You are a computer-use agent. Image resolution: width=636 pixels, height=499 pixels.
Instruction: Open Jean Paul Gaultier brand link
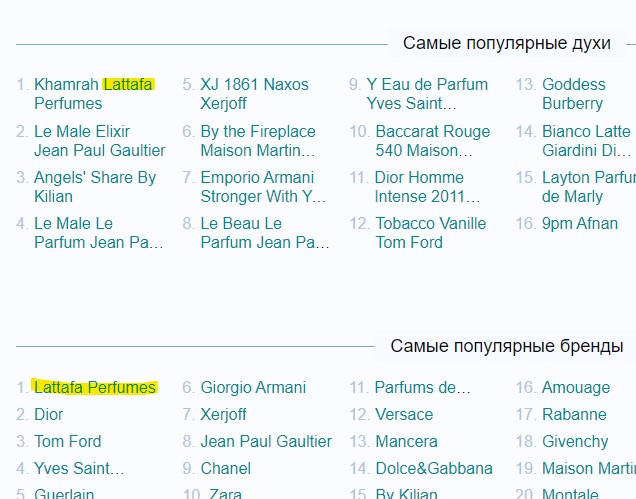pyautogui.click(x=266, y=441)
